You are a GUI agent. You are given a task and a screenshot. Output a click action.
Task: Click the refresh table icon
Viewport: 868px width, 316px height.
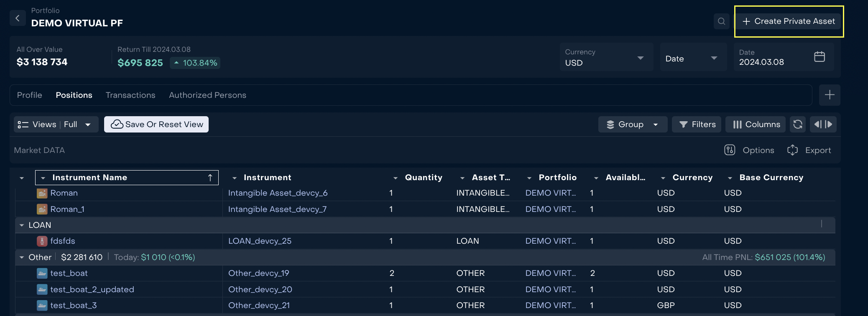797,125
